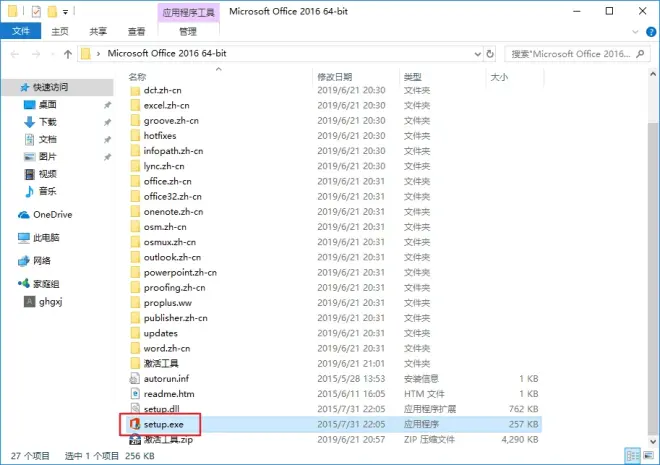This screenshot has width=660, height=465.
Task: Open the 文件 menu
Action: (x=19, y=31)
